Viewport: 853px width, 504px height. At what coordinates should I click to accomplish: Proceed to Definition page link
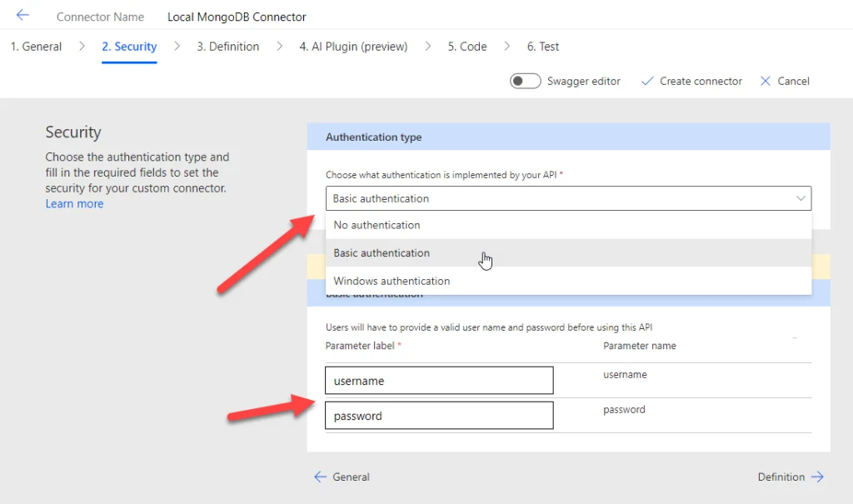coord(791,477)
